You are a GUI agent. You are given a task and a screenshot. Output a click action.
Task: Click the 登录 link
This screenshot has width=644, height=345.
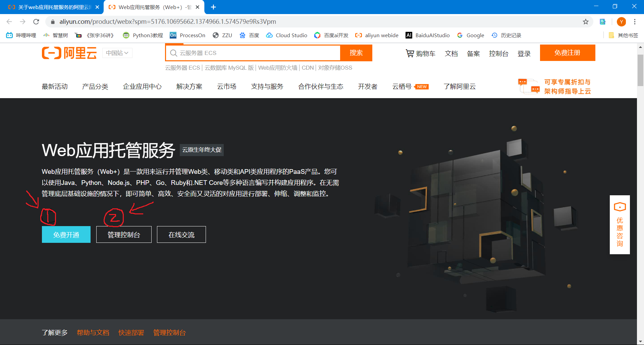click(524, 54)
